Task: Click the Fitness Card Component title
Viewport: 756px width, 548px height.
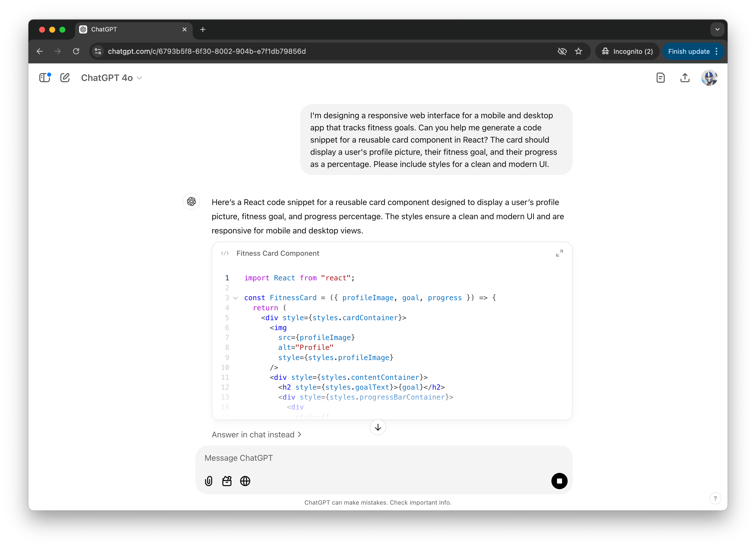Action: click(x=278, y=253)
